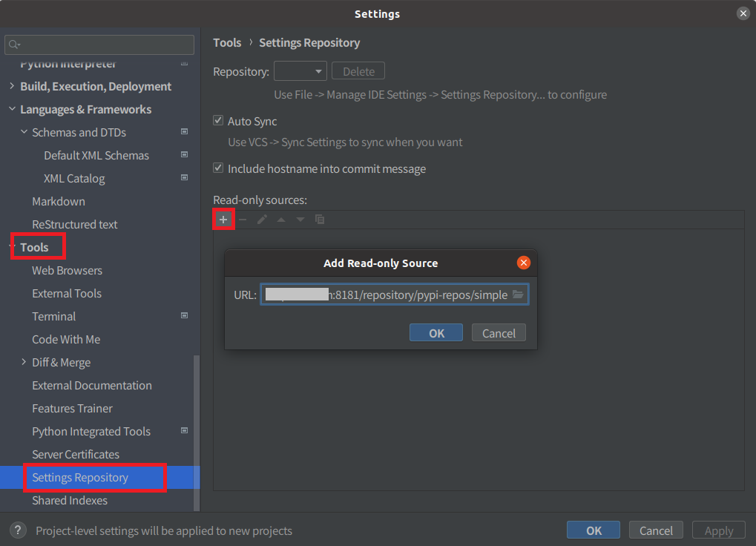Open Terminal settings page

(54, 317)
